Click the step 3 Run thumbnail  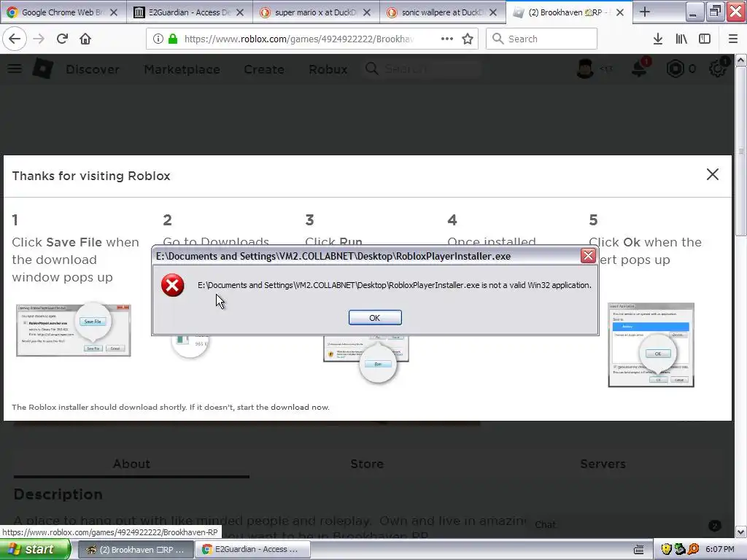coord(366,359)
